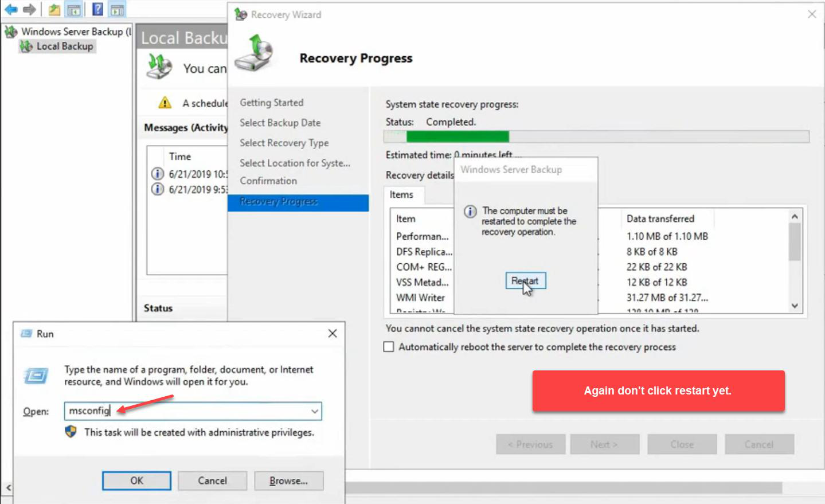
Task: Click Confirmation wizard step
Action: (x=268, y=181)
